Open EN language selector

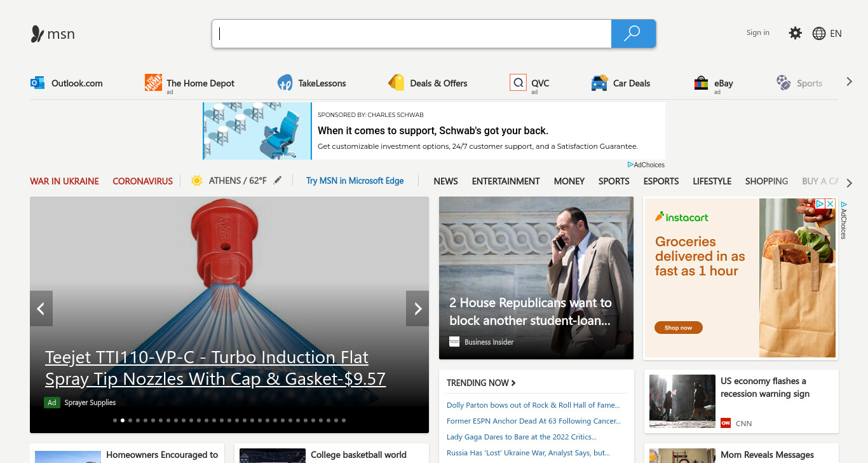point(836,34)
